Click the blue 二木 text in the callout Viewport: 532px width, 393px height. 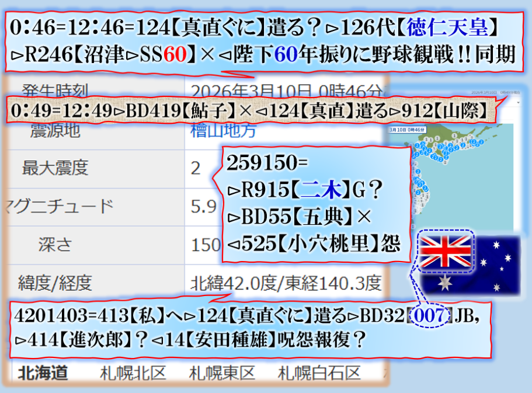click(x=318, y=190)
